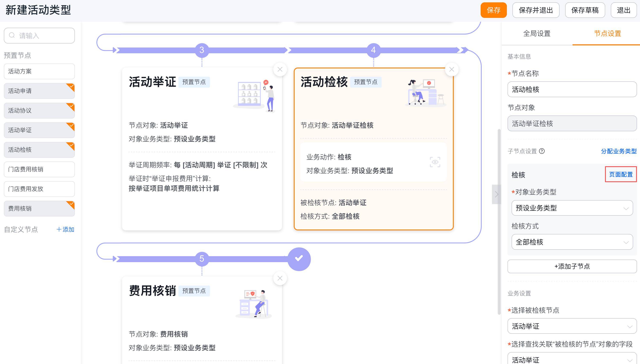Select step 4 timeline marker
Screen dimensions: 640x364
(x=373, y=50)
